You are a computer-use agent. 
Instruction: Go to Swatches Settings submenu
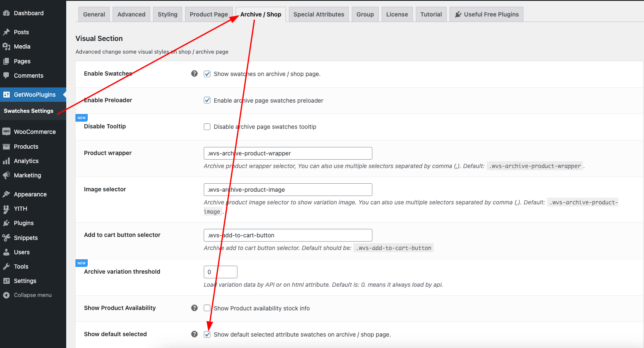[x=29, y=111]
